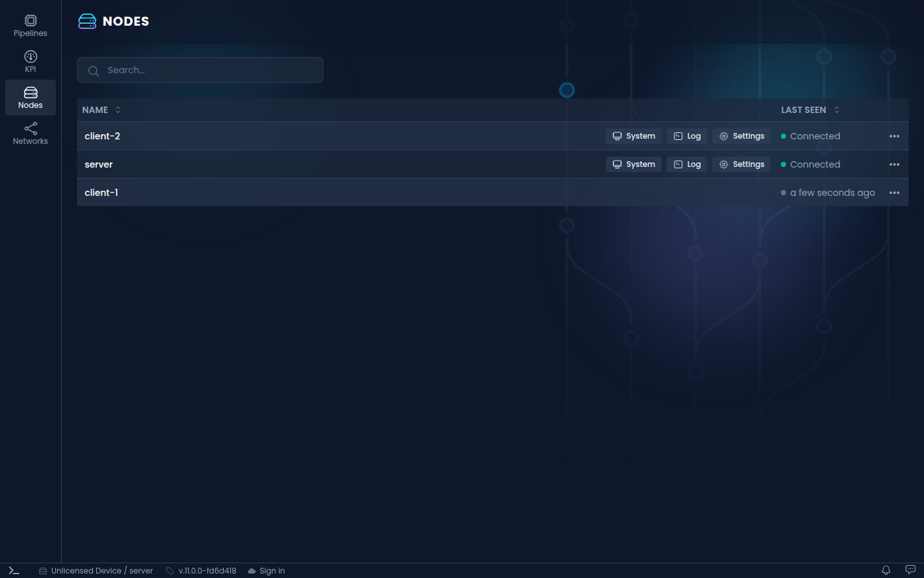Image resolution: width=924 pixels, height=578 pixels.
Task: Open more options menu for server
Action: 894,164
